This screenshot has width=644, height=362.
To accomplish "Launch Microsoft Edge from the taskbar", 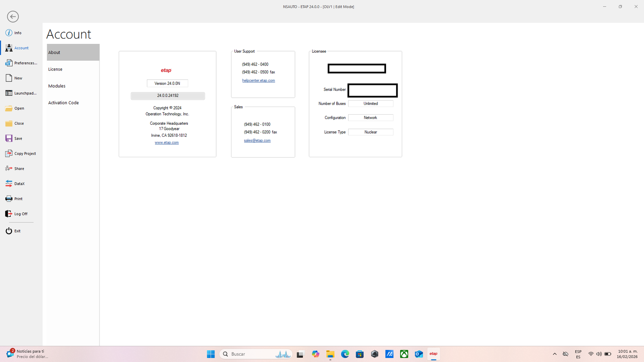I will pyautogui.click(x=345, y=354).
